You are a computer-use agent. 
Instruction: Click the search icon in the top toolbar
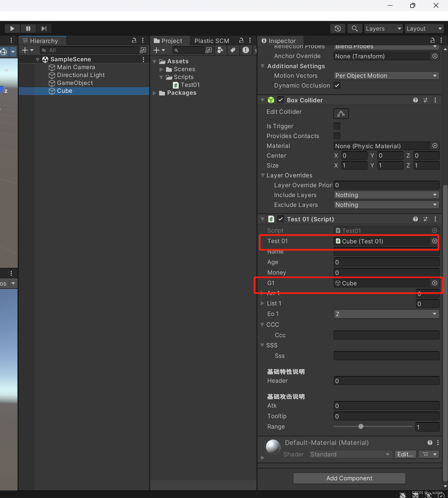(x=354, y=29)
